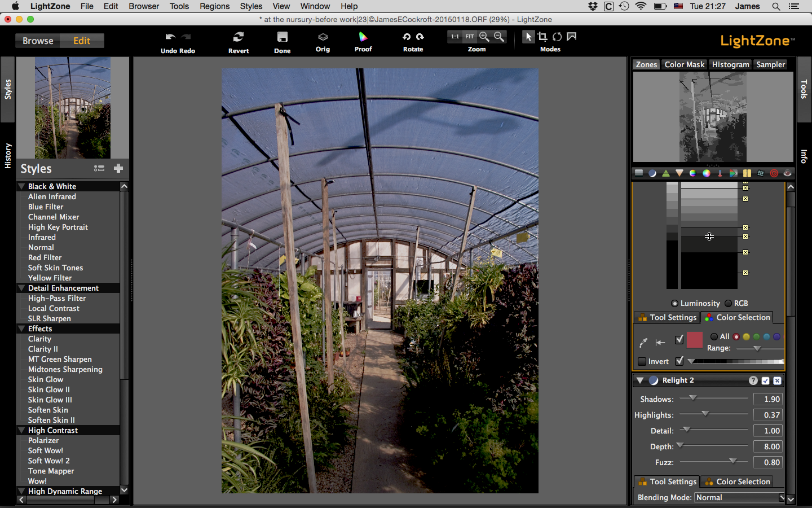Switch to Browse mode

pos(38,41)
